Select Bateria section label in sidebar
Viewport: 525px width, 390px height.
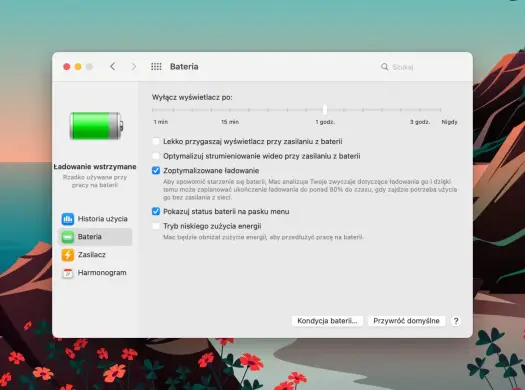[90, 237]
